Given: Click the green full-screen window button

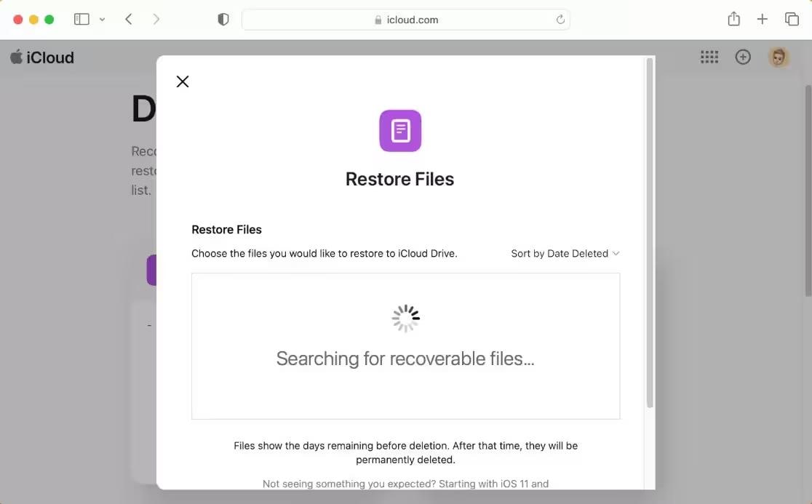Looking at the screenshot, I should click(x=49, y=20).
